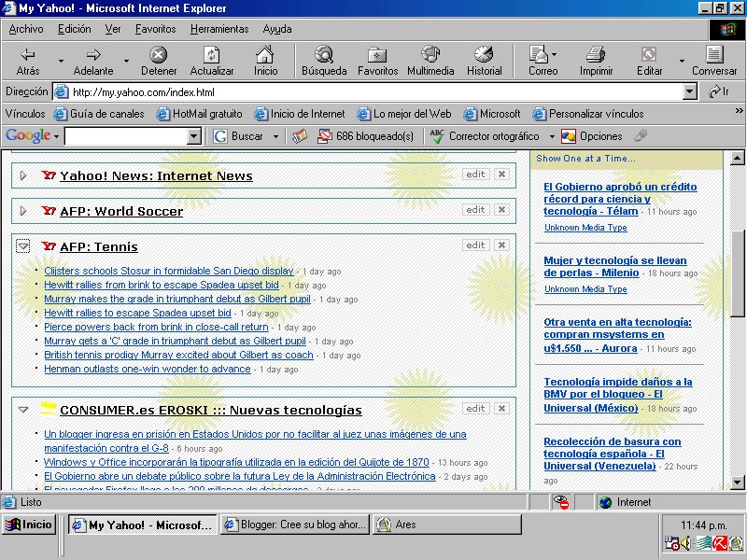Viewport: 747px width, 560px height.
Task: Expand the Yahoo! News: Internet News module
Action: click(x=22, y=175)
